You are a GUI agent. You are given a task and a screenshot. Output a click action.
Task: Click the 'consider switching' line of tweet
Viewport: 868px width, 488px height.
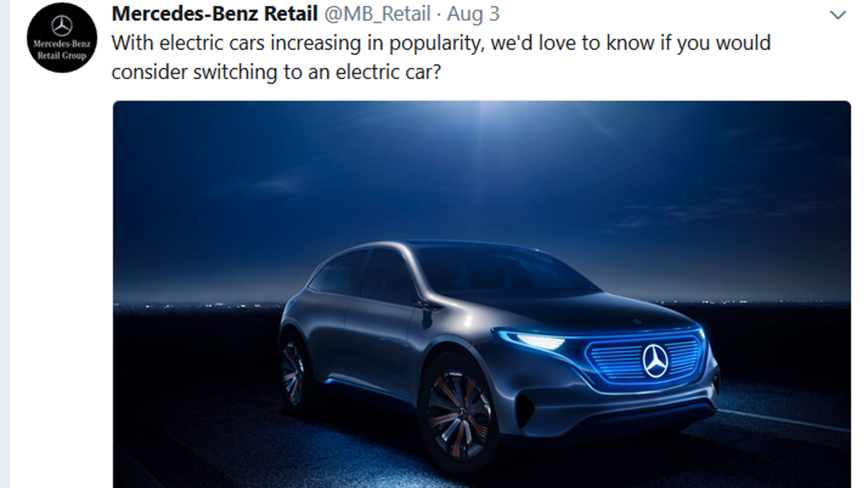(x=276, y=72)
